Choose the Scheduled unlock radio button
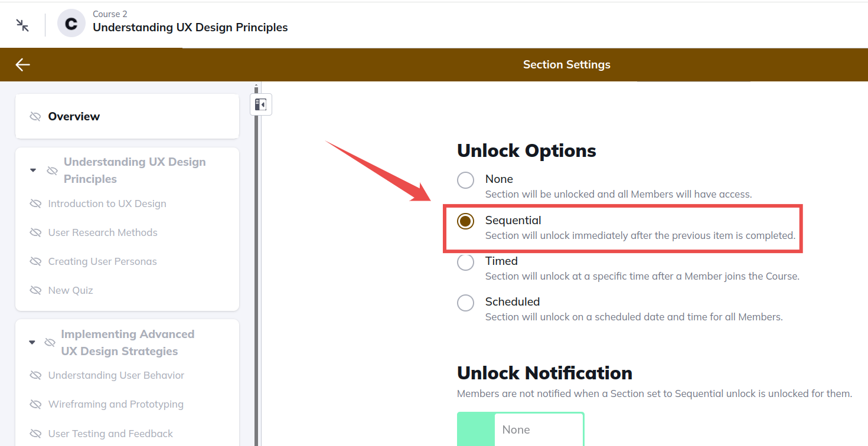868x446 pixels. pyautogui.click(x=465, y=303)
